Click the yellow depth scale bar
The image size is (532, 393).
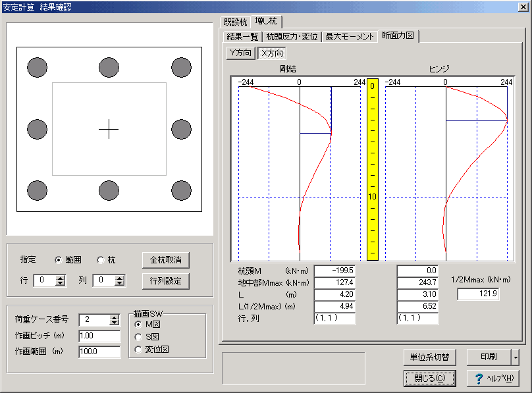pyautogui.click(x=373, y=170)
